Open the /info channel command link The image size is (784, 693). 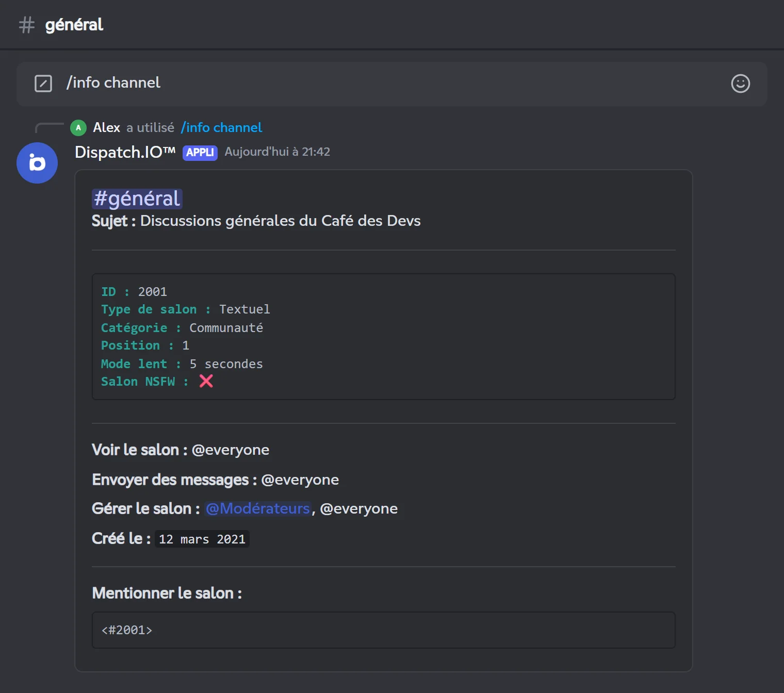pyautogui.click(x=221, y=127)
